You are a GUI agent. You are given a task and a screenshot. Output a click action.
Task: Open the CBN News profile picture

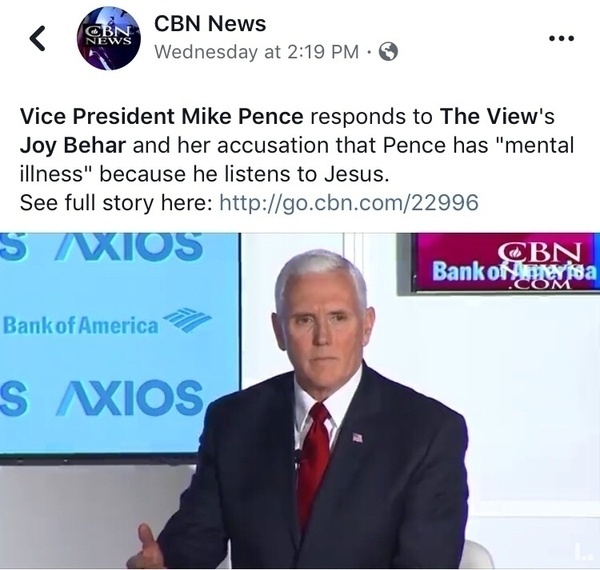click(x=109, y=40)
